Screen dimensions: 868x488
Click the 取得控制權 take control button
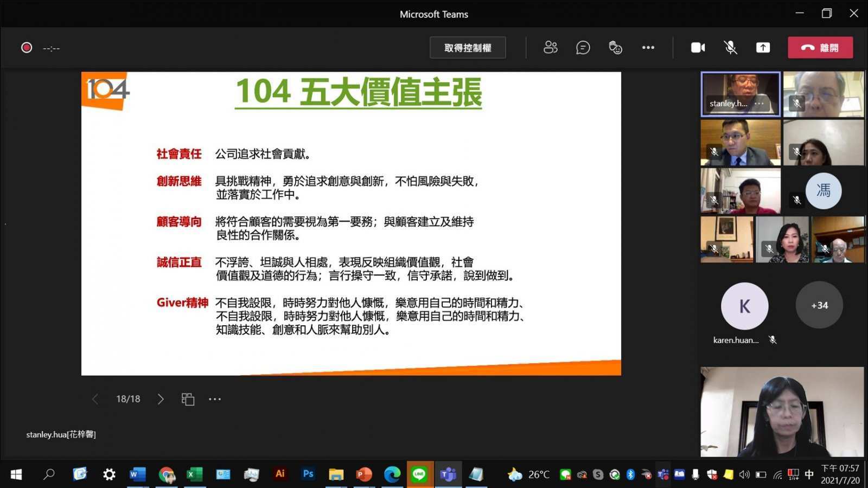(468, 48)
